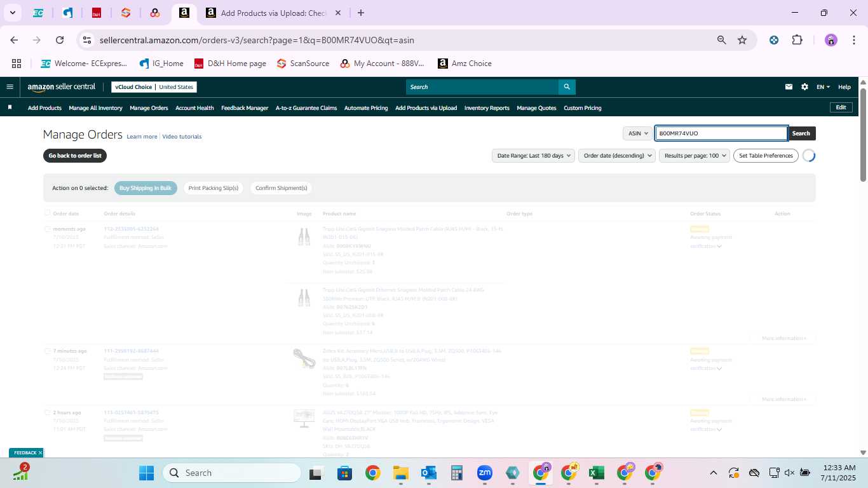The width and height of the screenshot is (868, 488).
Task: Open Manage Orders menu item
Action: click(149, 108)
